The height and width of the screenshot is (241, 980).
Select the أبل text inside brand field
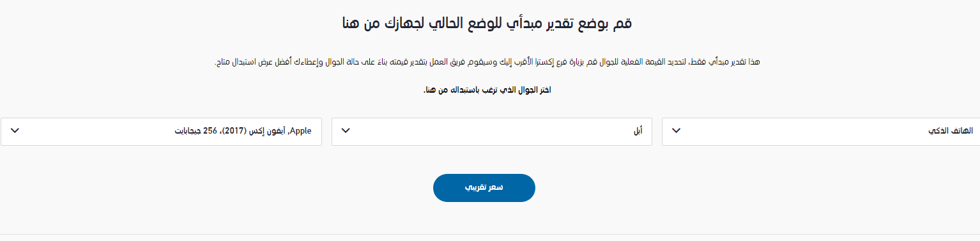click(637, 130)
